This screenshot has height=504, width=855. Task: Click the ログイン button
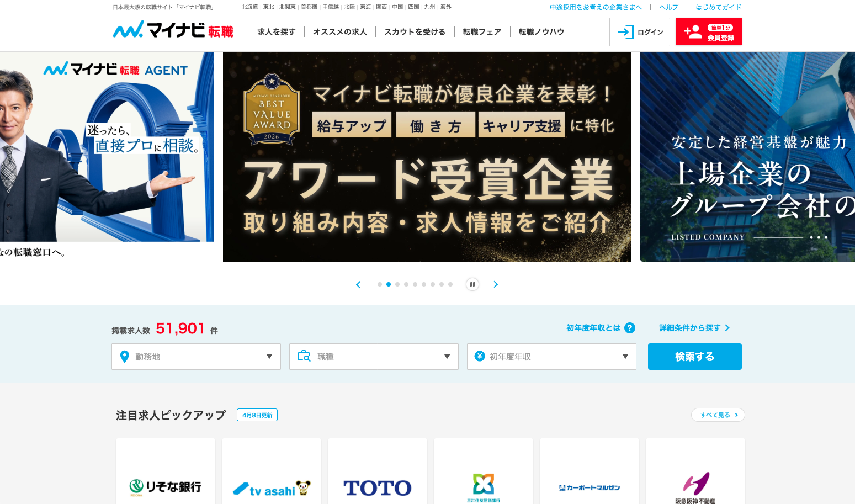point(640,32)
